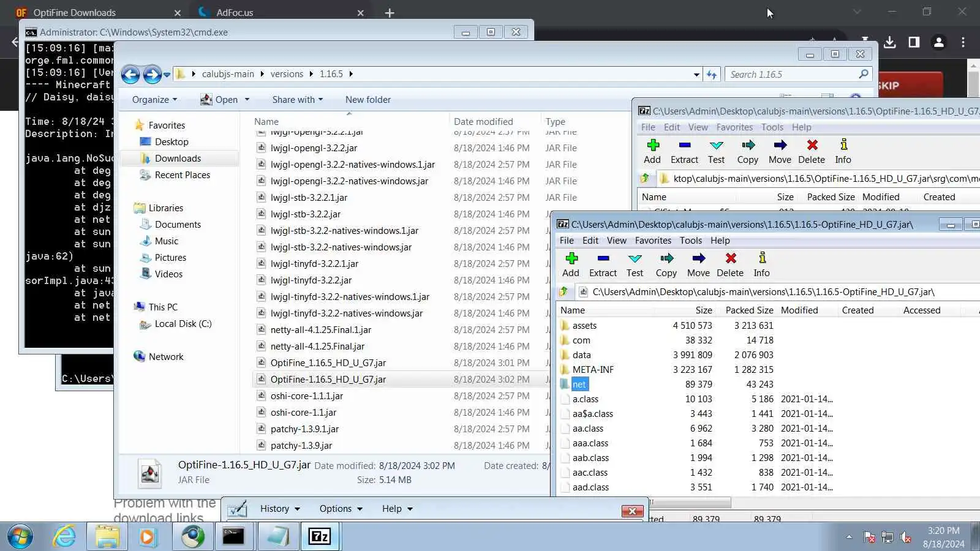This screenshot has width=980, height=551.
Task: Open the browser downloads icon
Action: [890, 42]
